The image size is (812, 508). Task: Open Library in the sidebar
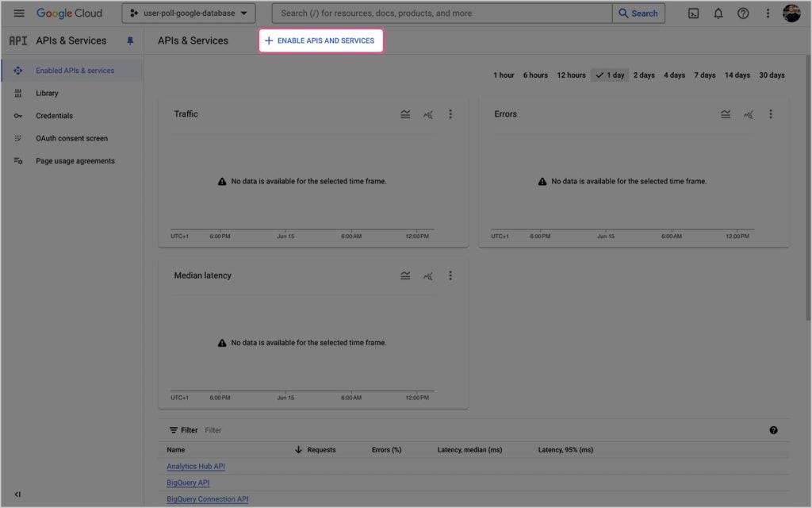tap(72, 94)
